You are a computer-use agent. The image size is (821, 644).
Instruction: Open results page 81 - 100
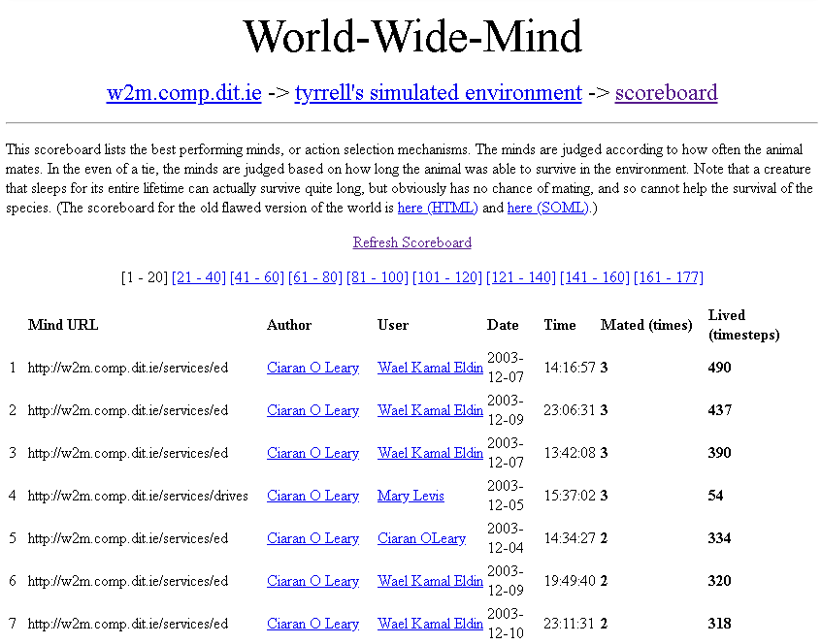click(377, 277)
